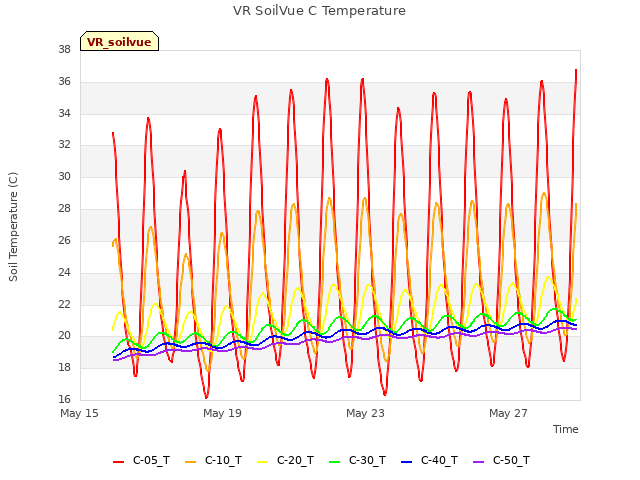Click the 22 y-axis tick label
Image resolution: width=640 pixels, height=480 pixels.
click(x=64, y=304)
